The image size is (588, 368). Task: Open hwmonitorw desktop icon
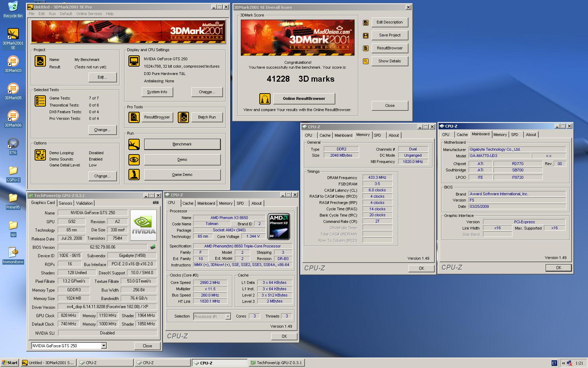coord(13,255)
